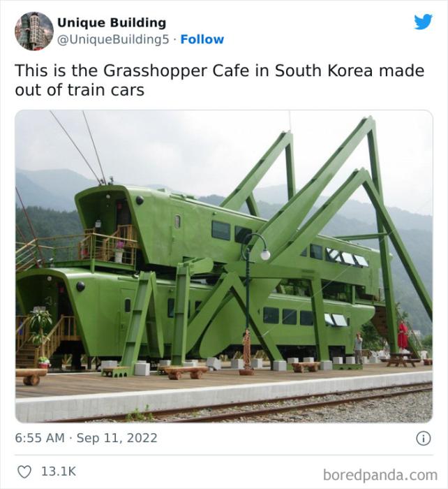Click the Twitter bird logo

[423, 22]
